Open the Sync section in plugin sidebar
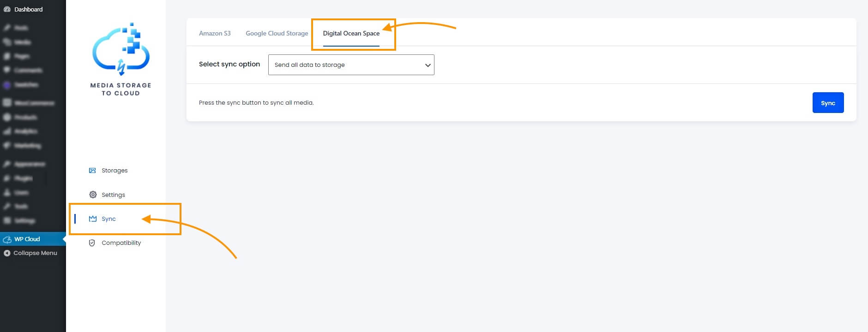This screenshot has height=332, width=868. click(108, 219)
